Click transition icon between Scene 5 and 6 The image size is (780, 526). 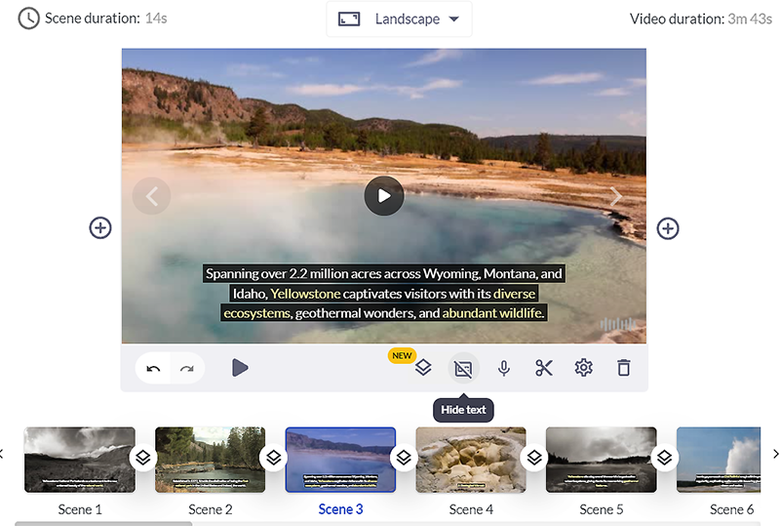pos(665,457)
